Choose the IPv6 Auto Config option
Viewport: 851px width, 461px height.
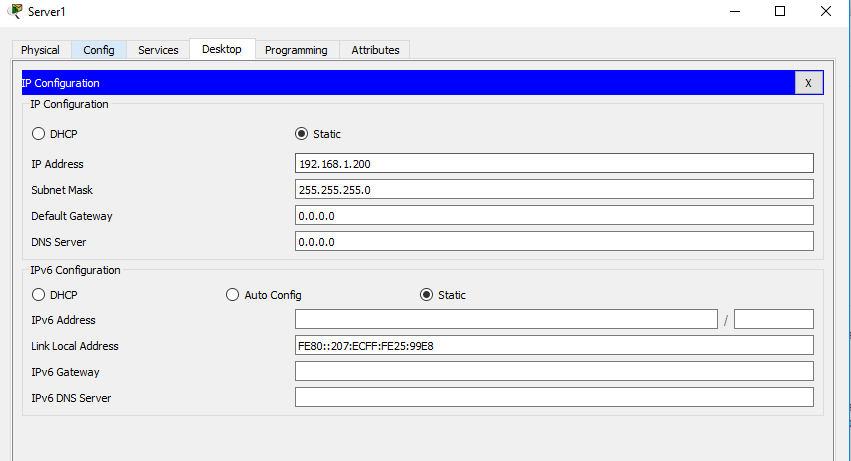(232, 295)
